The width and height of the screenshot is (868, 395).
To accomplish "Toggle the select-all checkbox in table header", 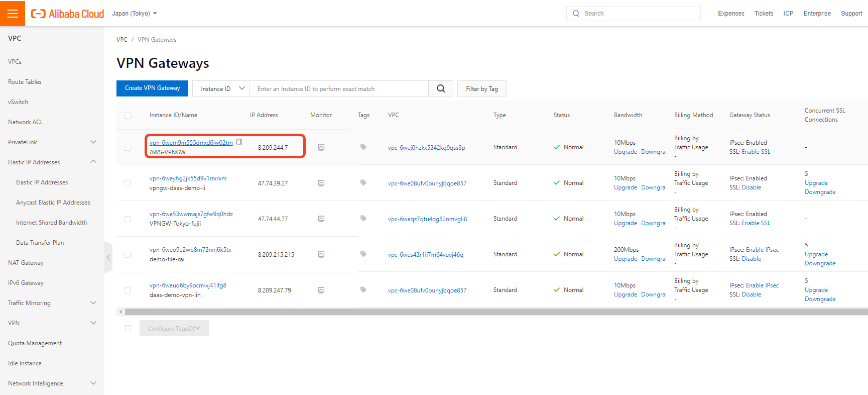I will 128,116.
